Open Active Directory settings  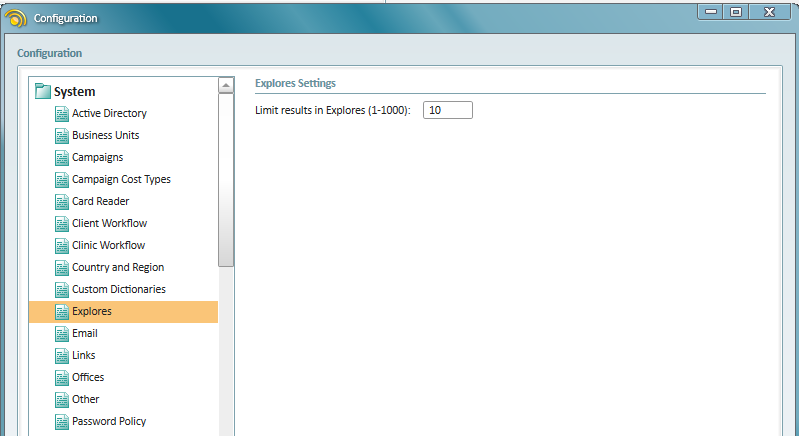click(109, 113)
